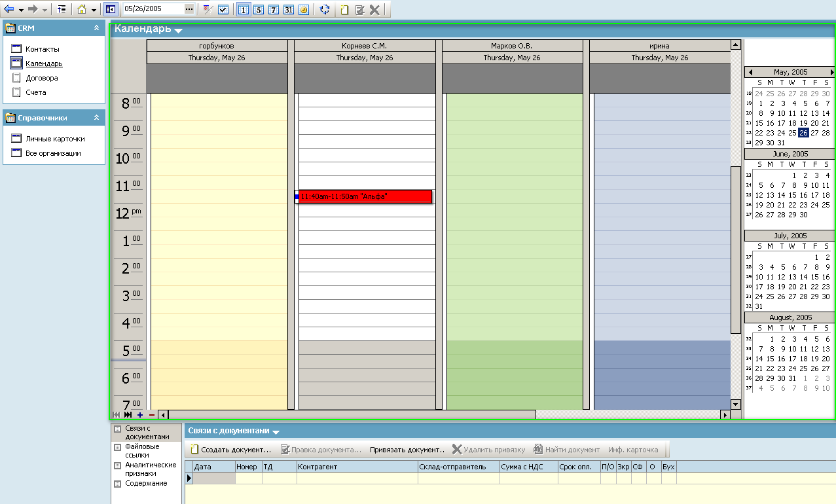Click Привязать документ.. button
Screen dimensions: 836x504
[407, 450]
